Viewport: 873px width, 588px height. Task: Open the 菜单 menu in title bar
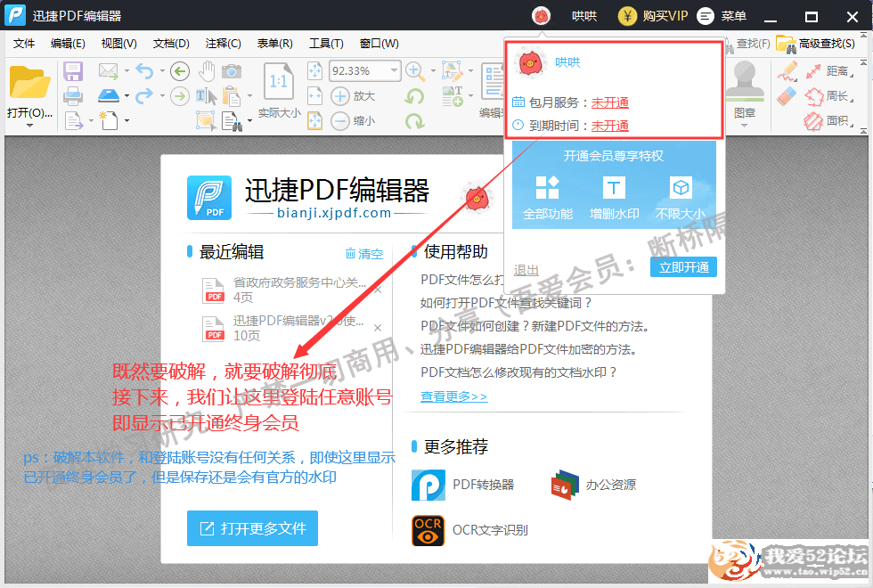click(722, 16)
